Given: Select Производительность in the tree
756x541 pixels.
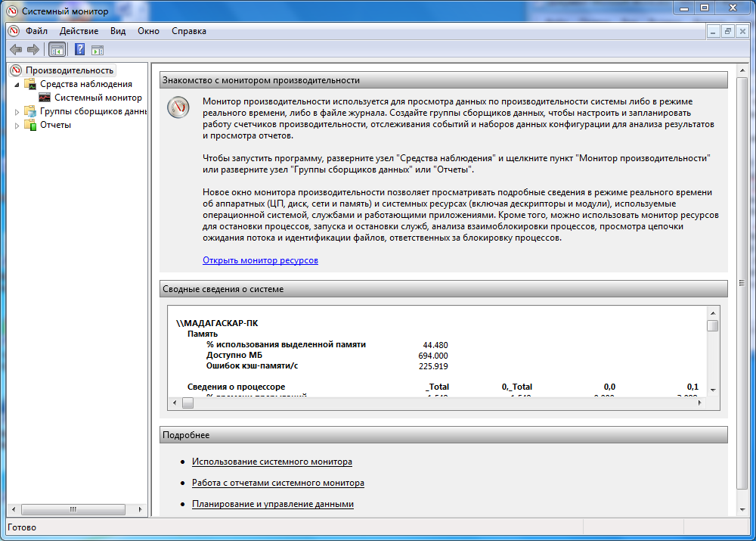Looking at the screenshot, I should tap(70, 70).
